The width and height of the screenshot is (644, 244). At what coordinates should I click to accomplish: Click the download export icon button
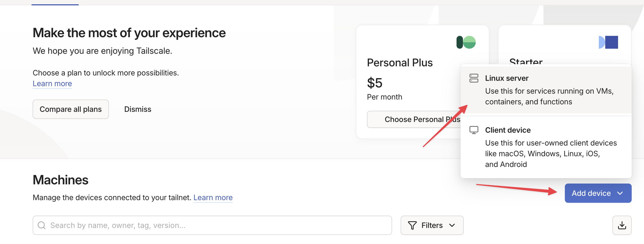click(622, 225)
